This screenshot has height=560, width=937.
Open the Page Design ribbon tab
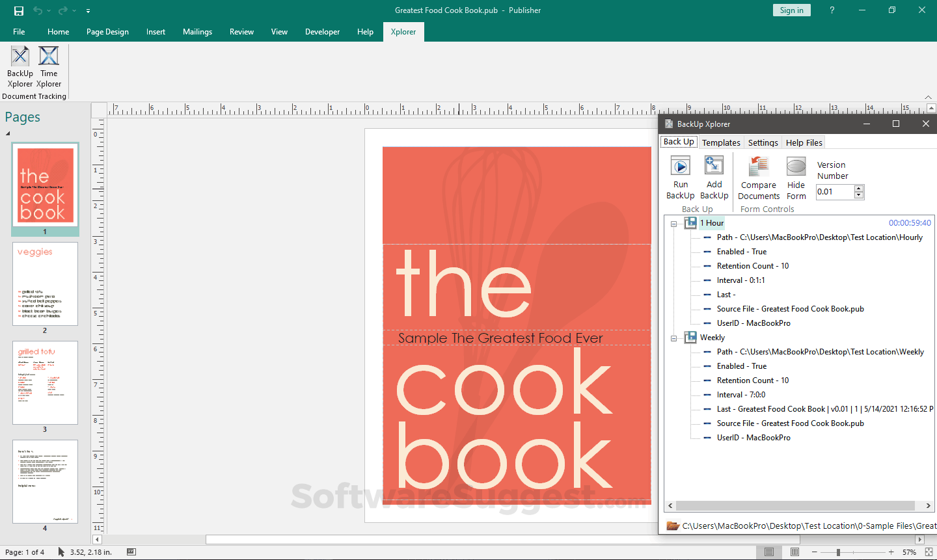[107, 32]
